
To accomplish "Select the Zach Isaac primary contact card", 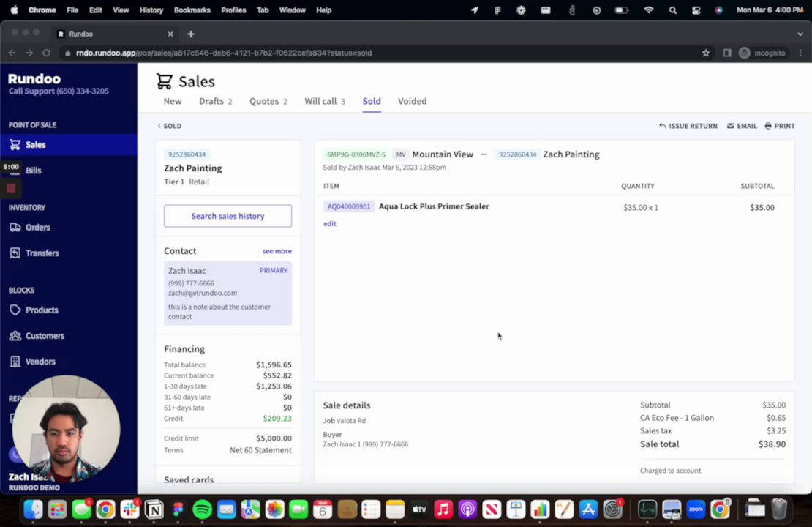I will tap(228, 294).
